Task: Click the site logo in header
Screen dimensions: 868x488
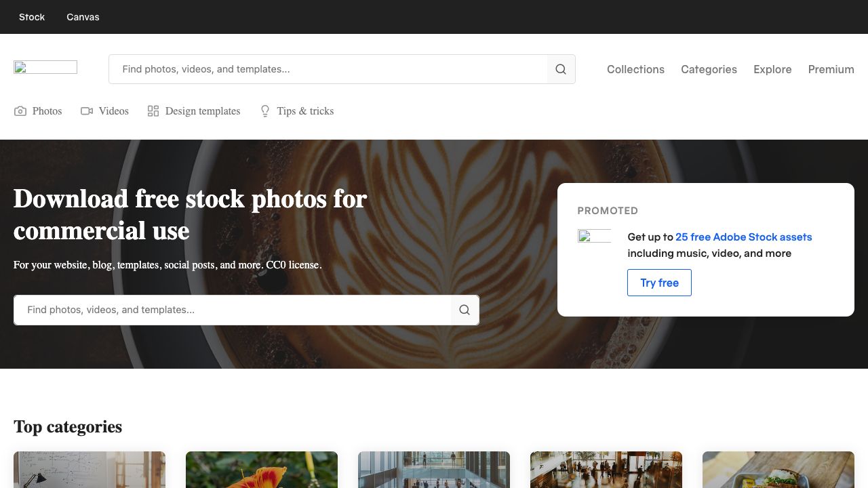Action: click(45, 67)
